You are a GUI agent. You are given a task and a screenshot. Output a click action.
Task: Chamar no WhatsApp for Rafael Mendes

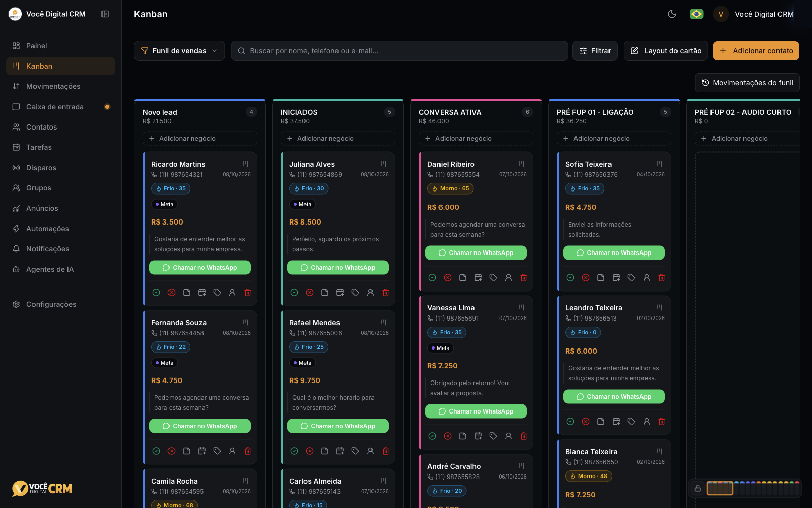click(x=338, y=426)
